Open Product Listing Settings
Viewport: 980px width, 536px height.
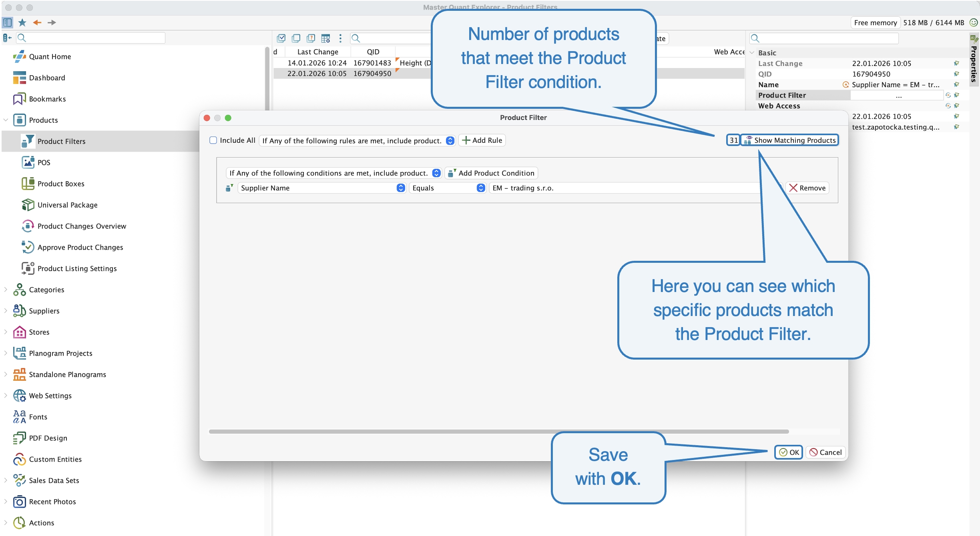(x=77, y=268)
